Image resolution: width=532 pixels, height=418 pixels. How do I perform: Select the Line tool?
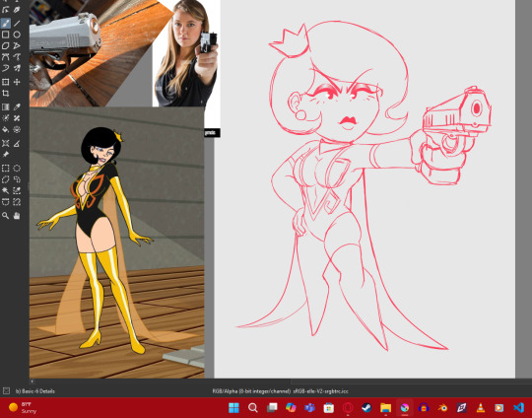tap(17, 23)
